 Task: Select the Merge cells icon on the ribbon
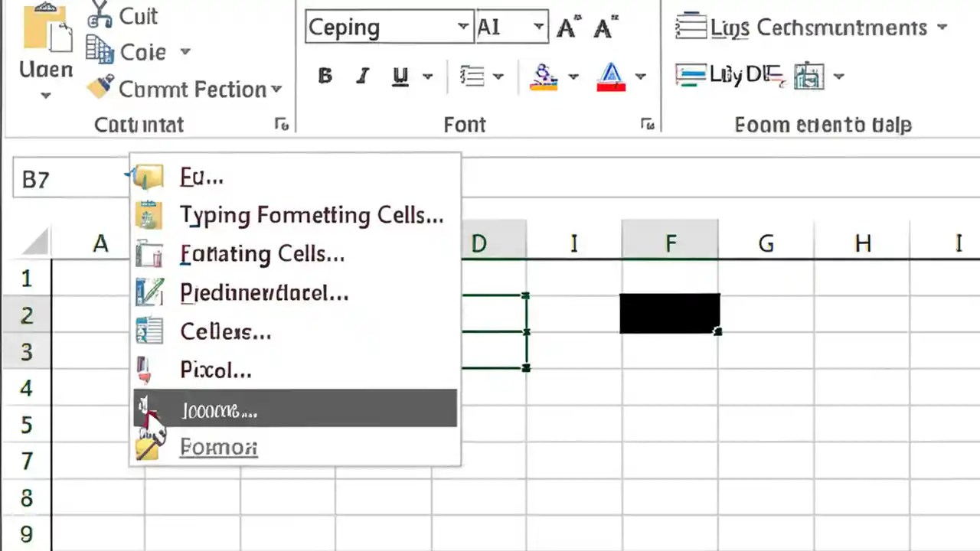pyautogui.click(x=808, y=75)
